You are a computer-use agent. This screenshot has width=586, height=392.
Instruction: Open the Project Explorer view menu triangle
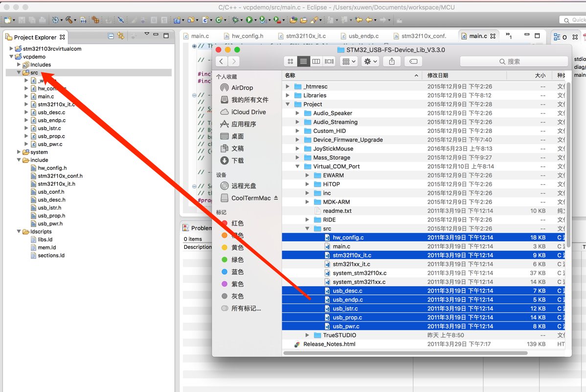[x=147, y=34]
